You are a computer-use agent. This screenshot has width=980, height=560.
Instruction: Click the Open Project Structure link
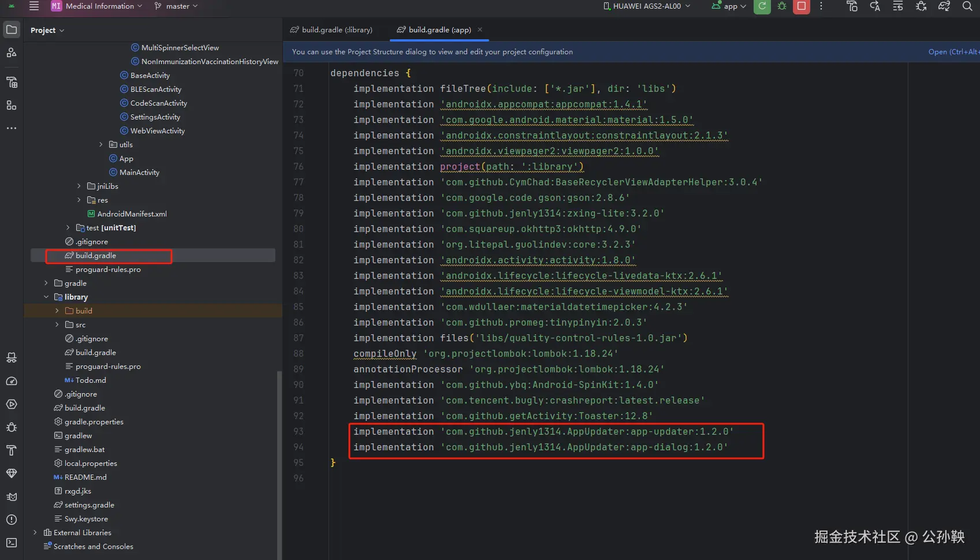pos(953,52)
